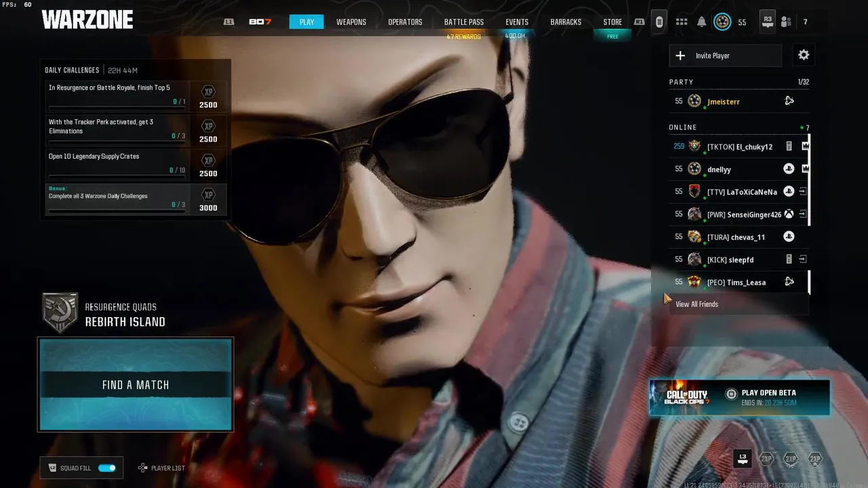Click the Resurgence Quads mode emblem
The width and height of the screenshot is (868, 488).
(x=60, y=313)
